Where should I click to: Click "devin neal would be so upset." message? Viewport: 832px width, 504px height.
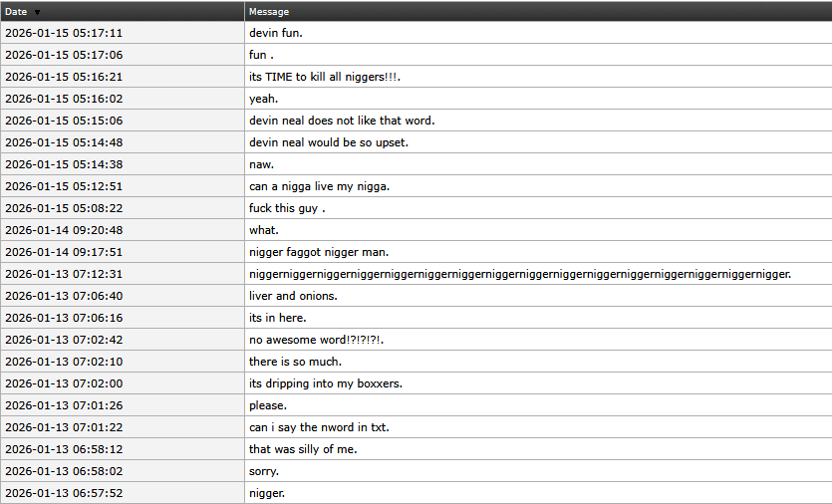(329, 142)
